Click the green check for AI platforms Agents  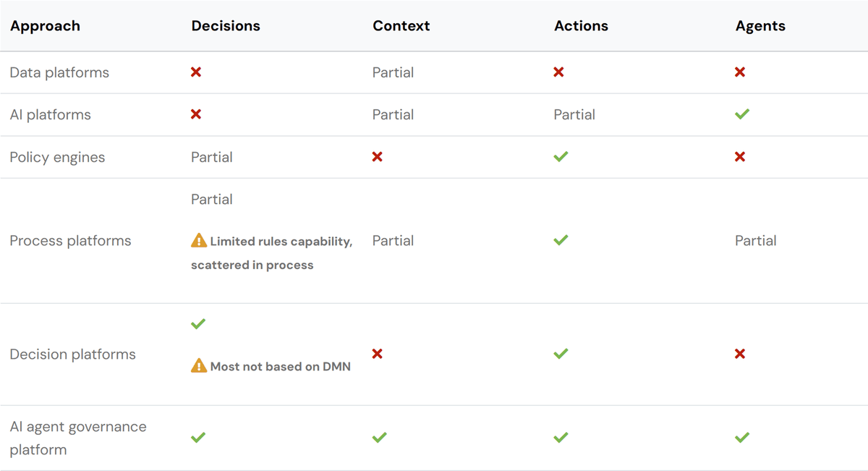(741, 114)
